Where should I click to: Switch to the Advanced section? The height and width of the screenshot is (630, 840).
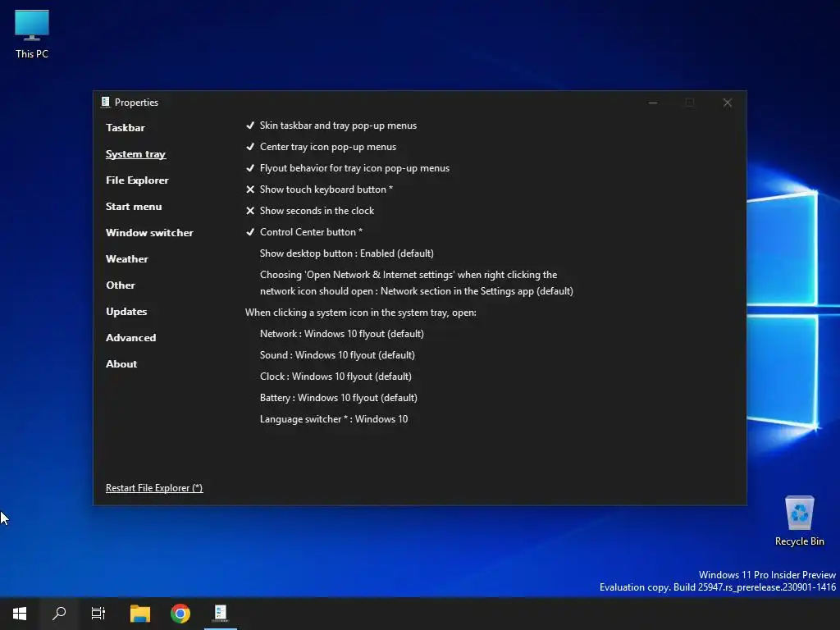[x=130, y=337]
